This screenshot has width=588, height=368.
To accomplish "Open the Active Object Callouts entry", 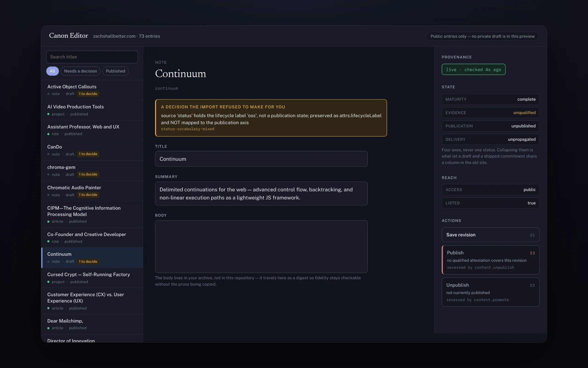I will [92, 90].
